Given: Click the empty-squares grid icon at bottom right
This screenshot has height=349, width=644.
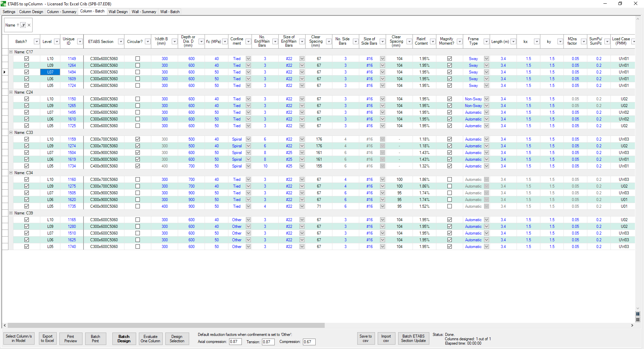Looking at the screenshot, I should point(638,320).
